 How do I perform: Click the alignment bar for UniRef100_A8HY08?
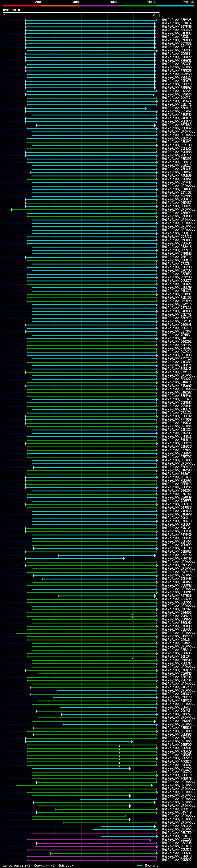click(x=91, y=20)
